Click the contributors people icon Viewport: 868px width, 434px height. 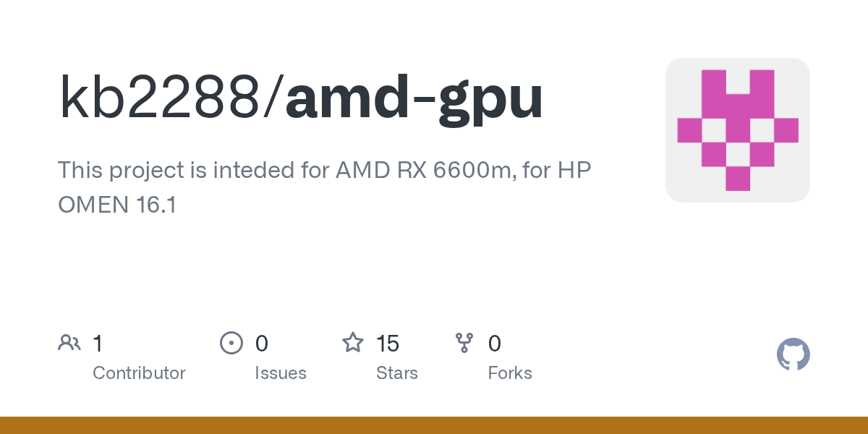(69, 343)
